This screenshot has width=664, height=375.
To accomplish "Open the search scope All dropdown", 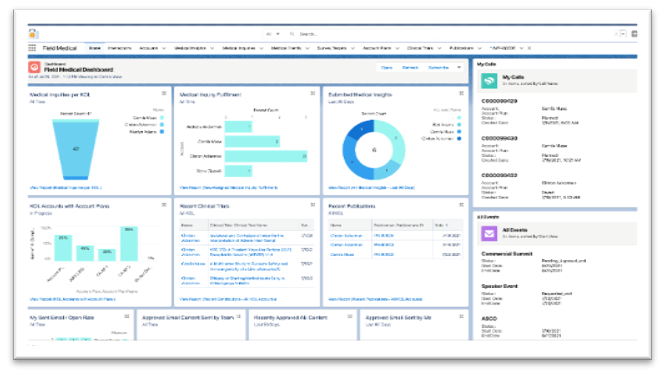I will point(273,34).
